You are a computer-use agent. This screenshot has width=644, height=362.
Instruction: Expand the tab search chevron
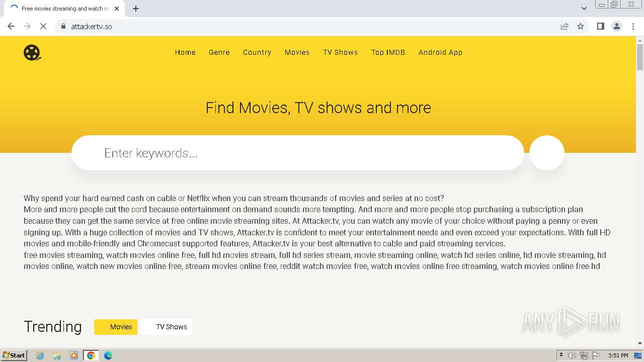[x=584, y=9]
